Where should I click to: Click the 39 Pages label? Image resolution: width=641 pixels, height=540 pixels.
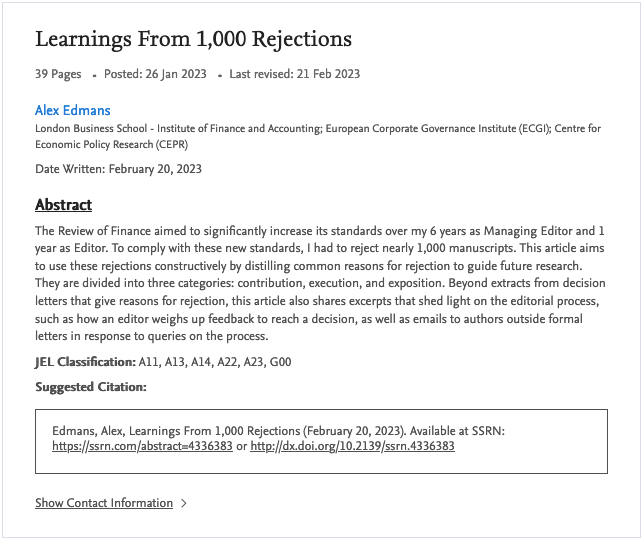pos(59,74)
